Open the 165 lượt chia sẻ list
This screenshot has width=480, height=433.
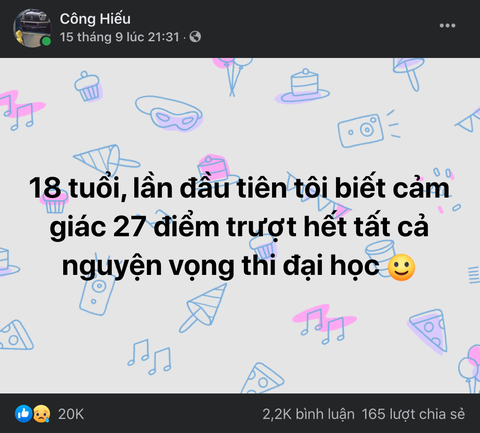413,414
